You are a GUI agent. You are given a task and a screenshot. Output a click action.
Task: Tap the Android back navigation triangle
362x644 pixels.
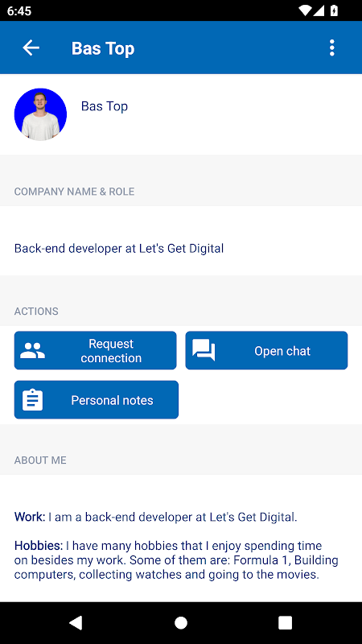(76, 622)
